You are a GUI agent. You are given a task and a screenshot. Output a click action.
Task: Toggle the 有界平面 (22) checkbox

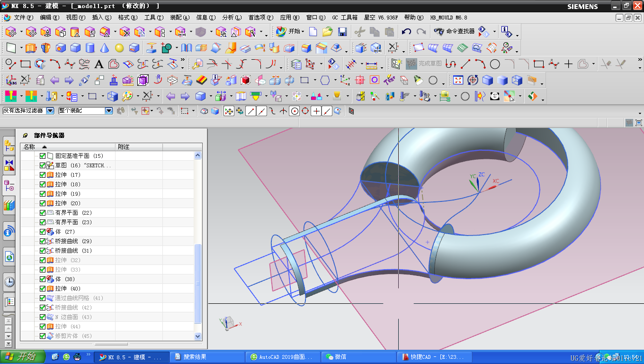(x=43, y=213)
